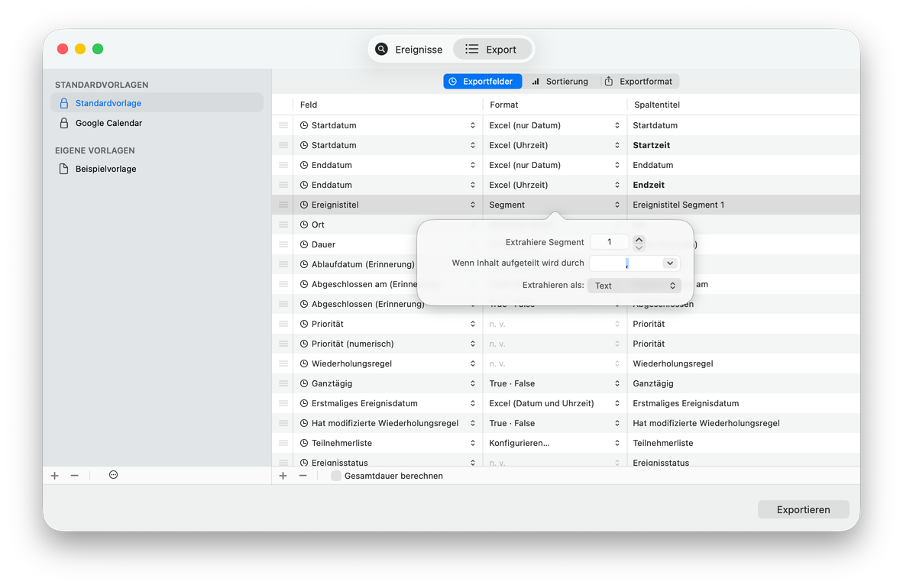Select the Standardvorlage template
Viewport: 903px width, 588px height.
tap(157, 103)
